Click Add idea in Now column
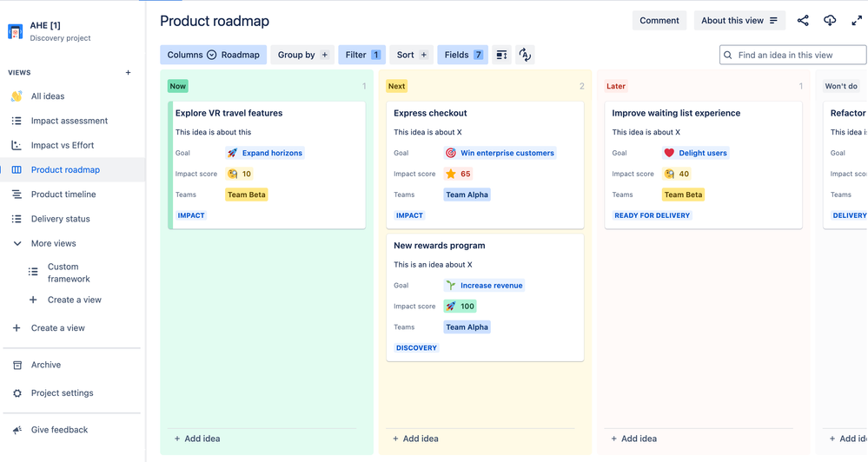The width and height of the screenshot is (868, 462). coord(197,439)
